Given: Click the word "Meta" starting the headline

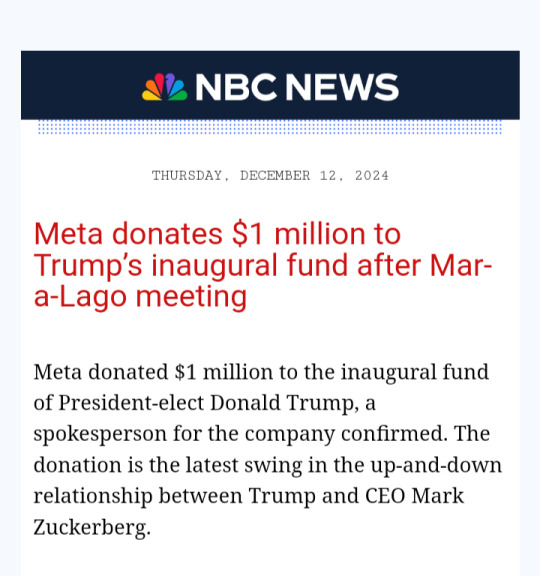Looking at the screenshot, I should 68,234.
